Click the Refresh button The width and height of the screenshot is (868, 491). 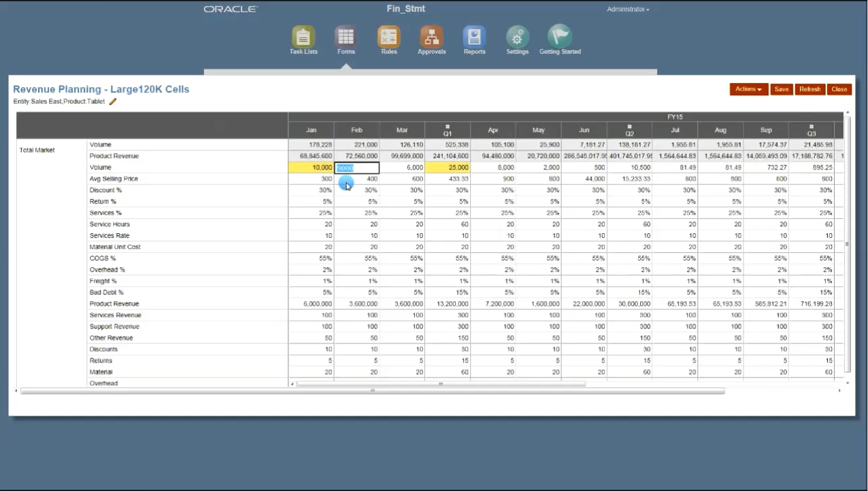809,89
